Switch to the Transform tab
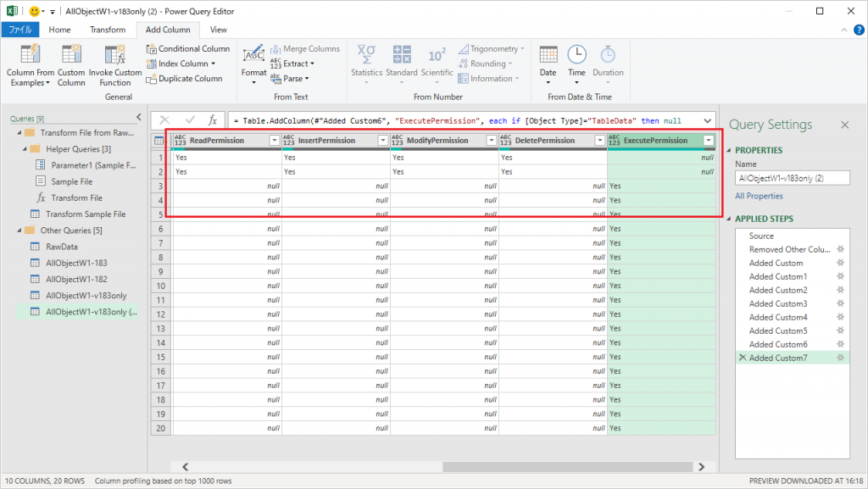The width and height of the screenshot is (868, 489). click(108, 30)
